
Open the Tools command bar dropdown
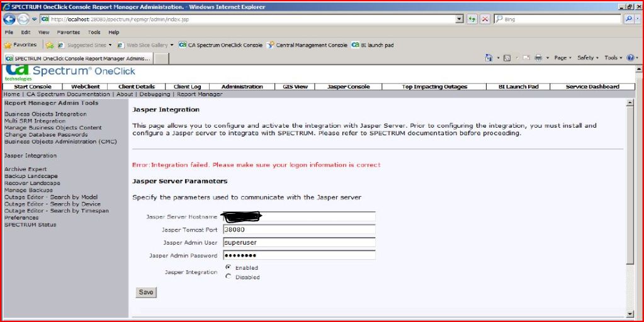tap(613, 58)
